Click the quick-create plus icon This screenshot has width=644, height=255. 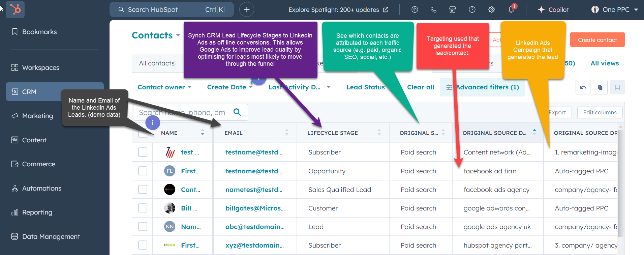tap(247, 9)
